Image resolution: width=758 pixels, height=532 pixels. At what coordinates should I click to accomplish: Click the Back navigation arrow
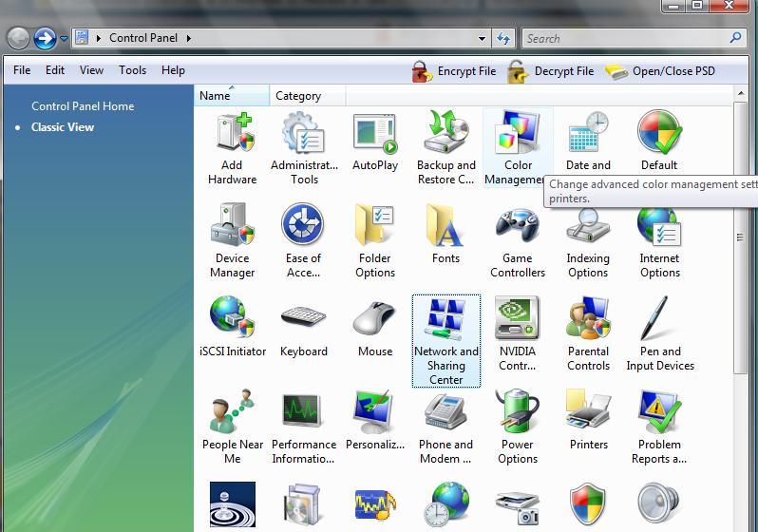[x=18, y=38]
